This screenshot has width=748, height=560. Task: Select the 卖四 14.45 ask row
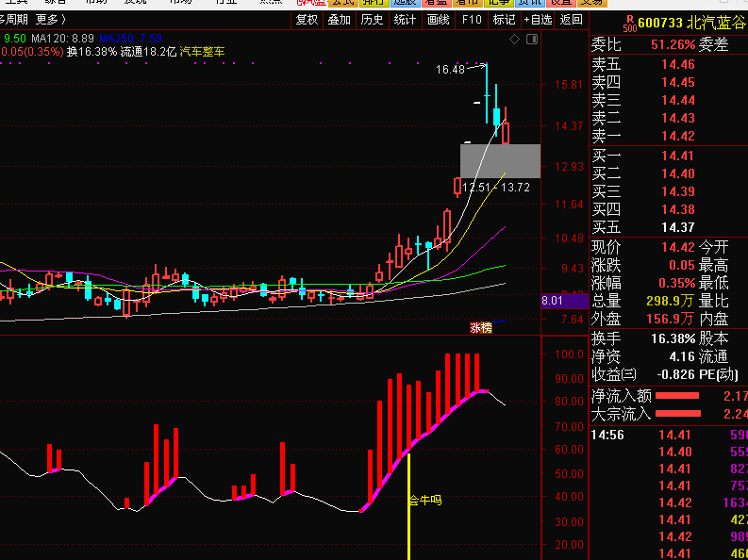670,82
